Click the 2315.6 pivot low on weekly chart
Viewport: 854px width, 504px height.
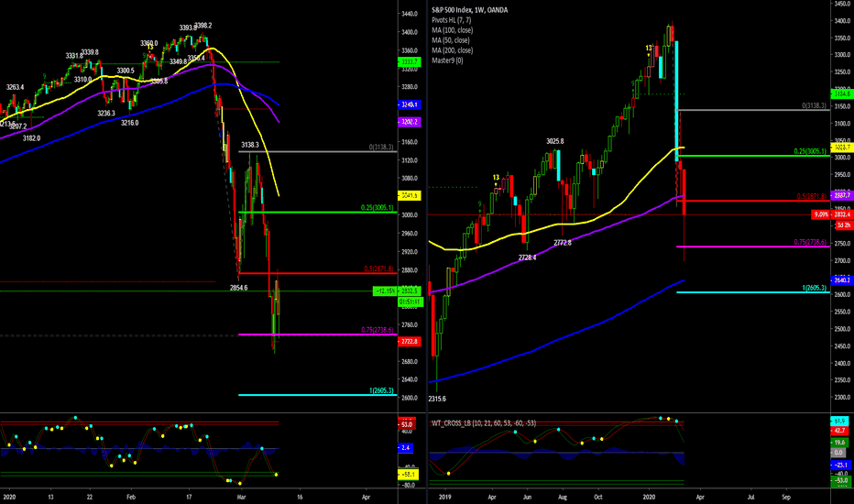(x=437, y=399)
